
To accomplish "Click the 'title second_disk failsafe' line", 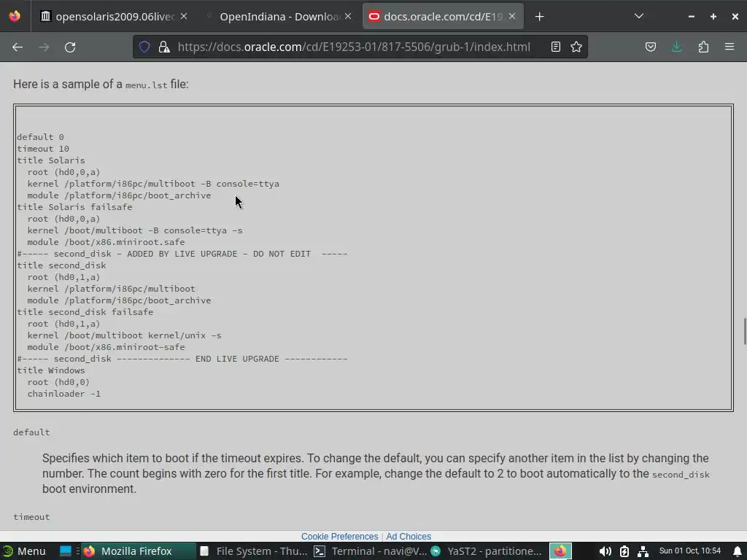I will click(x=85, y=312).
